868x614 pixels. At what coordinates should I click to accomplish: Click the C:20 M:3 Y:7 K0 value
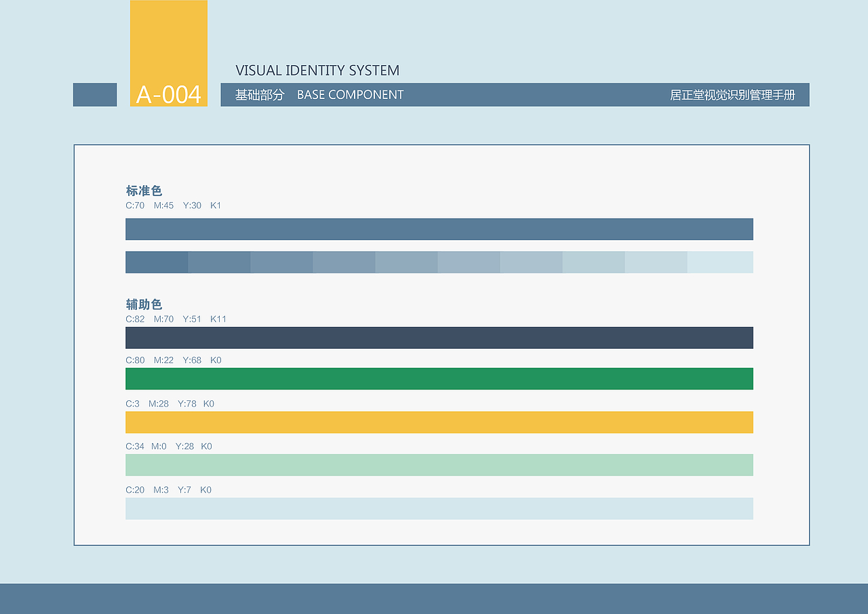[169, 490]
